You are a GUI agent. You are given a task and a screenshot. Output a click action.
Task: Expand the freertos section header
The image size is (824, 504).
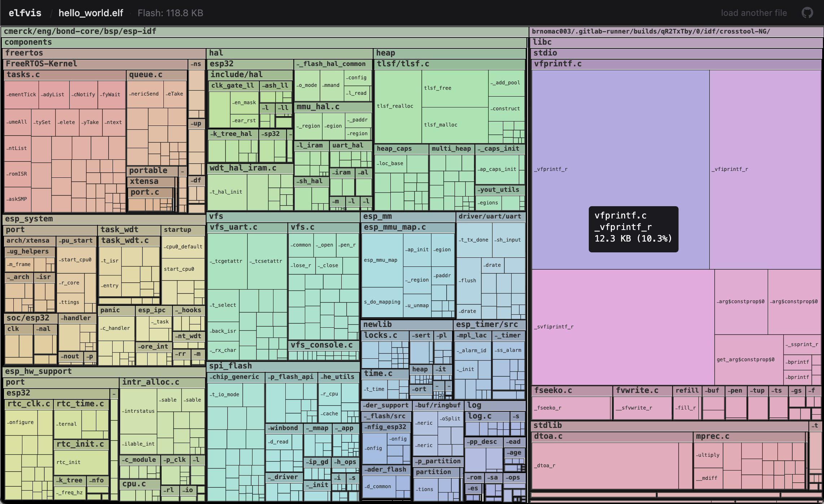(x=24, y=53)
